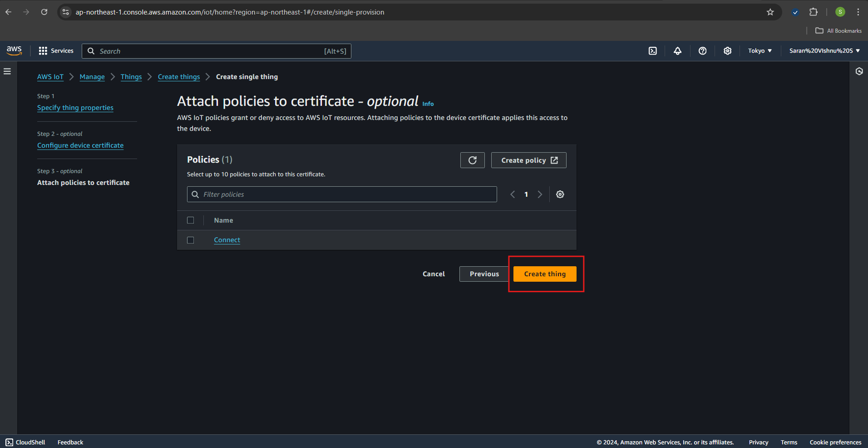The image size is (868, 448).
Task: Open the help question mark icon
Action: tap(702, 51)
